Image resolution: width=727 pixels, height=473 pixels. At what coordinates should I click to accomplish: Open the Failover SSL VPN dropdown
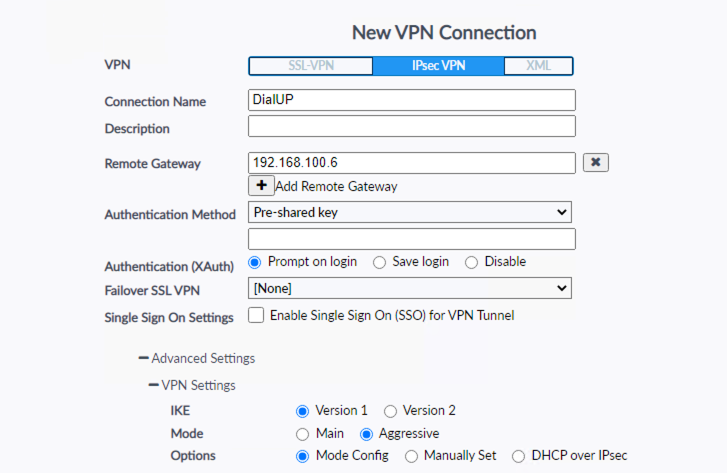409,288
